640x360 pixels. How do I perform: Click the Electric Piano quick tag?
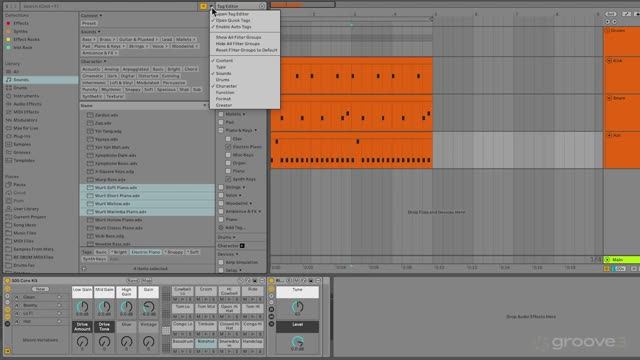point(146,252)
